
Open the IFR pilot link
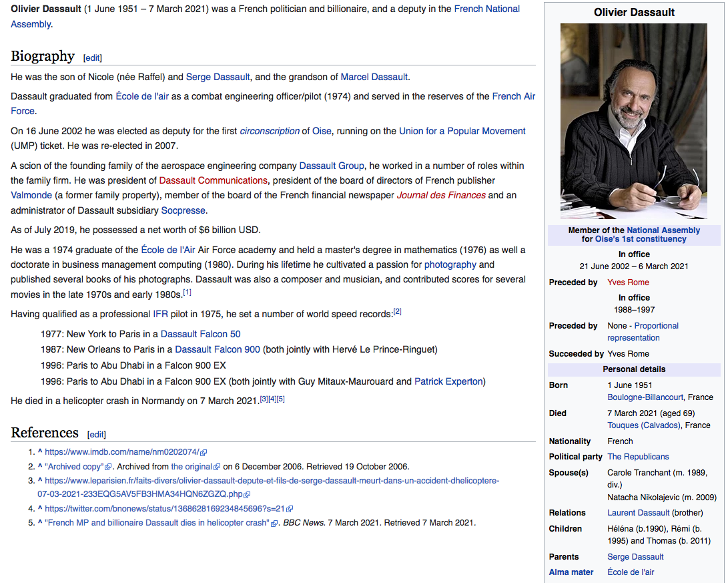coord(161,315)
